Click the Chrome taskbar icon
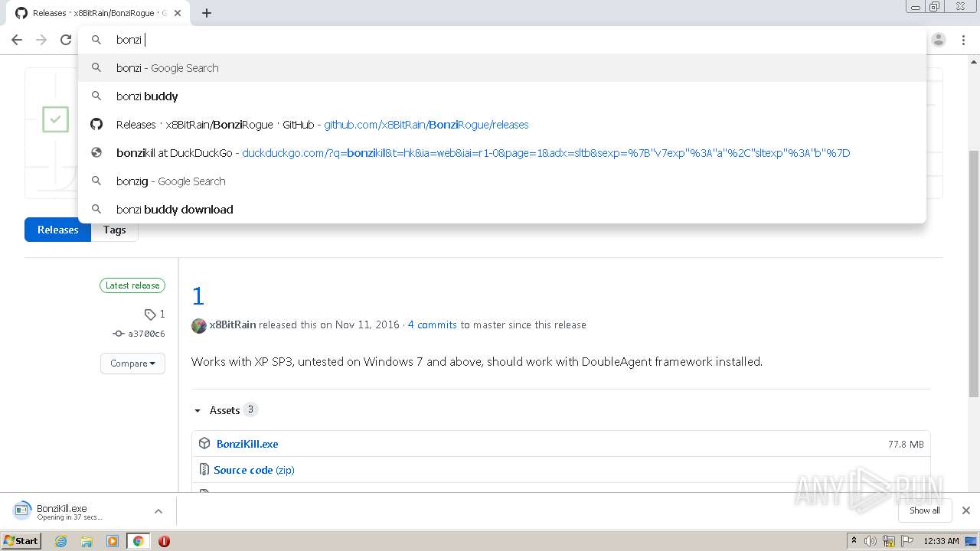The width and height of the screenshot is (980, 551). (x=139, y=541)
